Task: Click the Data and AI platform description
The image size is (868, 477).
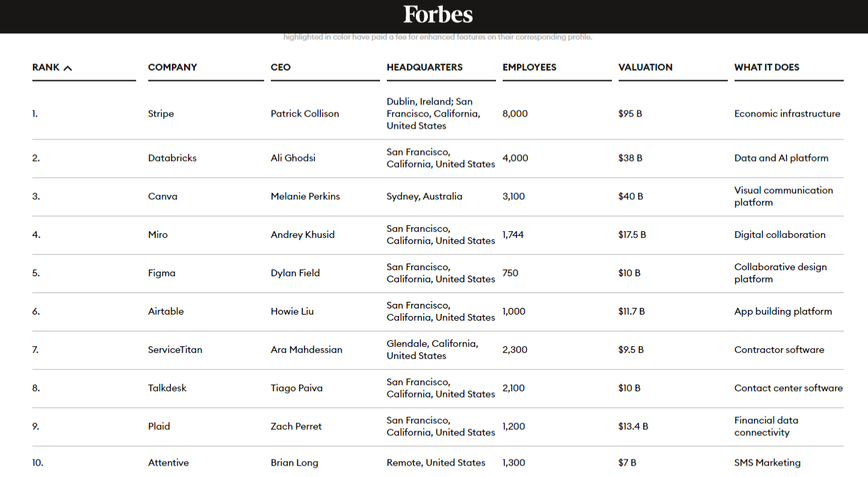Action: pyautogui.click(x=782, y=158)
